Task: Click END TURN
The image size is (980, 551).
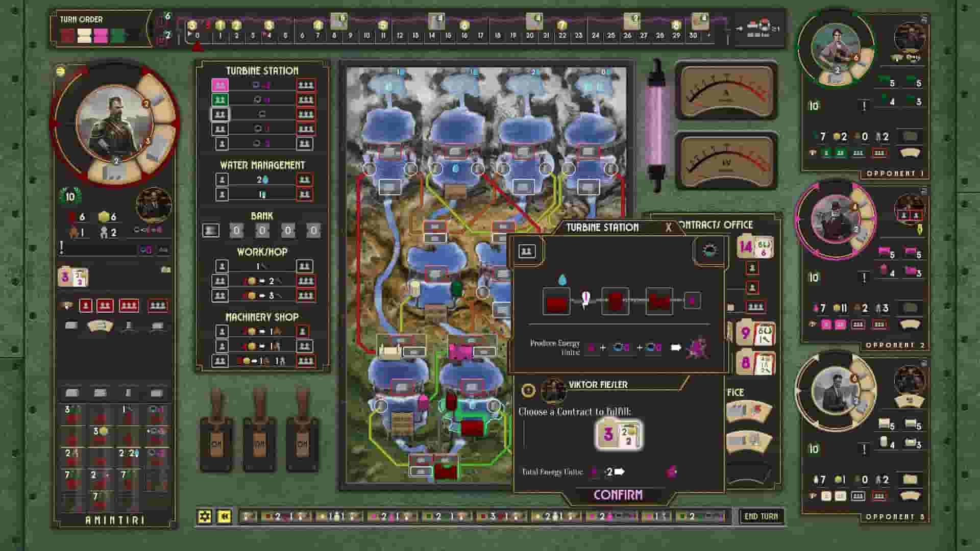Action: click(x=762, y=516)
